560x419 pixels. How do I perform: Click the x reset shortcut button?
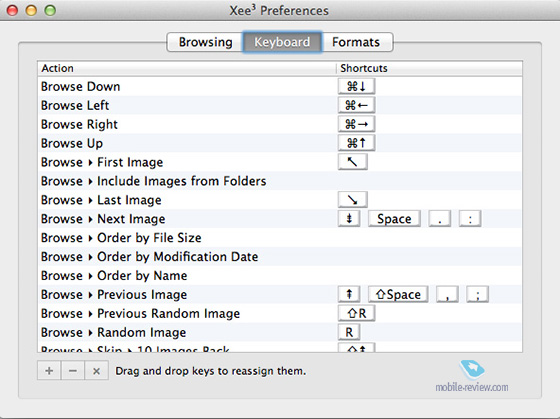(96, 371)
